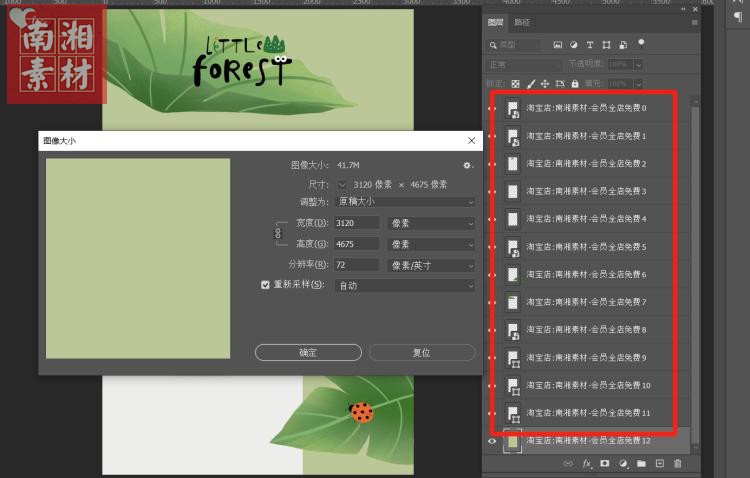
Task: Lock image pixels brush icon
Action: click(x=530, y=84)
